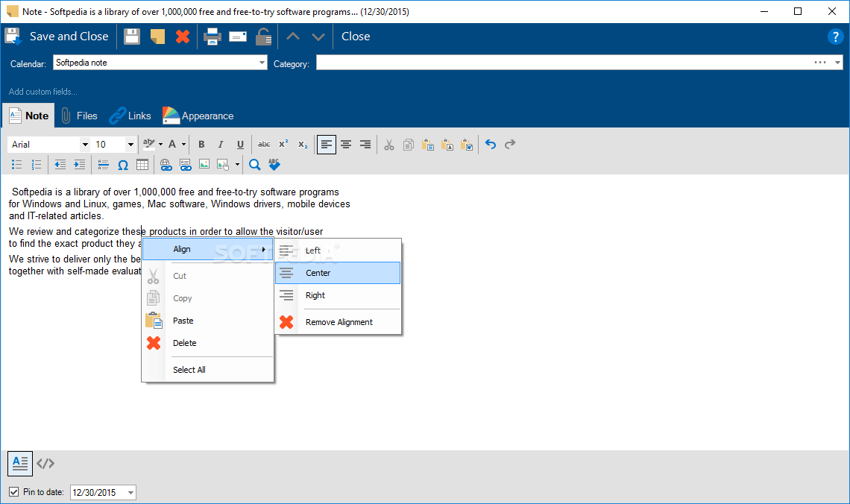The height and width of the screenshot is (504, 850).
Task: Click Select All in context menu
Action: tap(207, 370)
